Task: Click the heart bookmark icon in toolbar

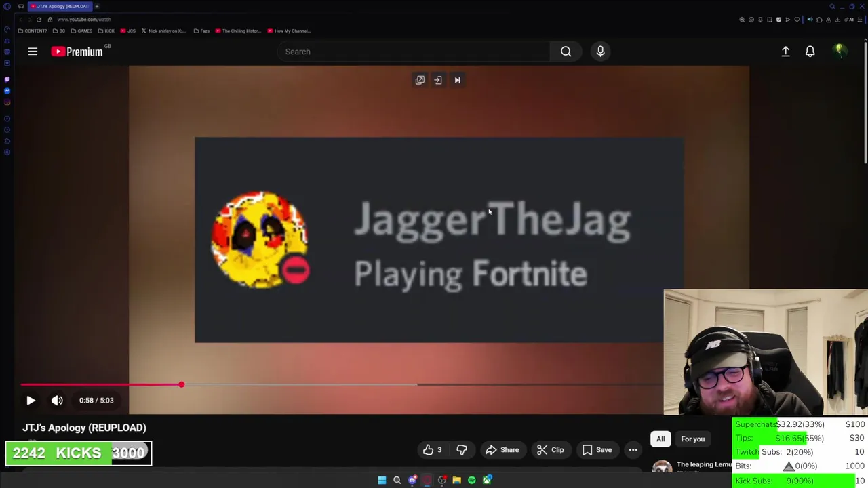Action: [x=797, y=20]
